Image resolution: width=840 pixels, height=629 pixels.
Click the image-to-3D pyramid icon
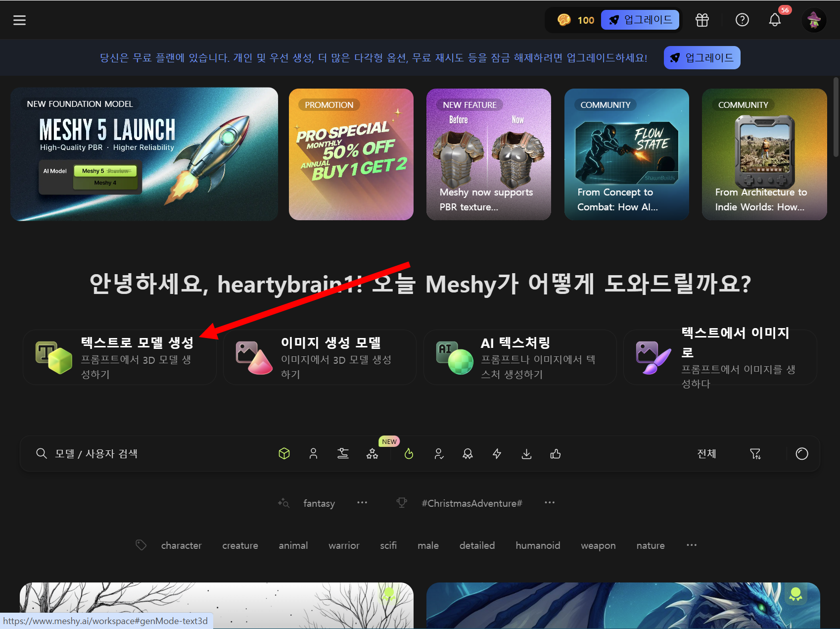(x=254, y=357)
